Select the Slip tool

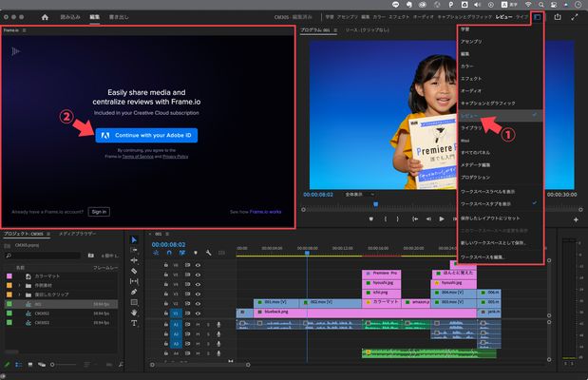[134, 281]
